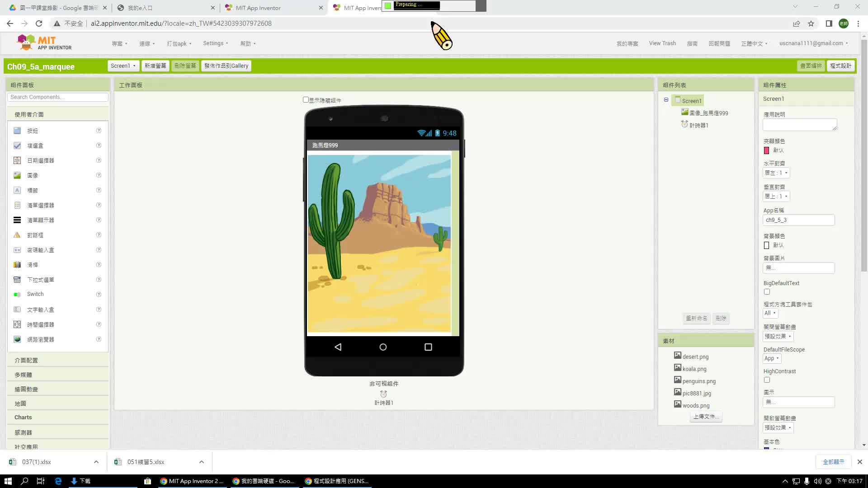Tap the phone home circle button
Viewport: 868px width, 488px height.
pyautogui.click(x=383, y=347)
